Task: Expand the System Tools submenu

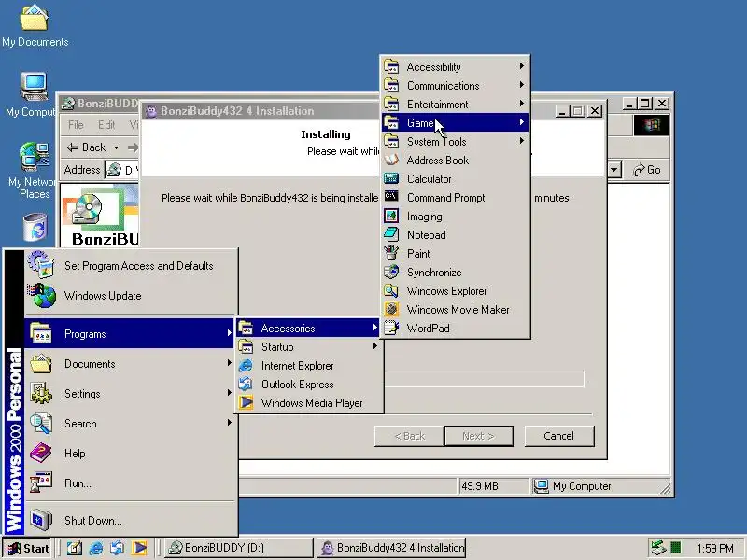Action: 455,142
